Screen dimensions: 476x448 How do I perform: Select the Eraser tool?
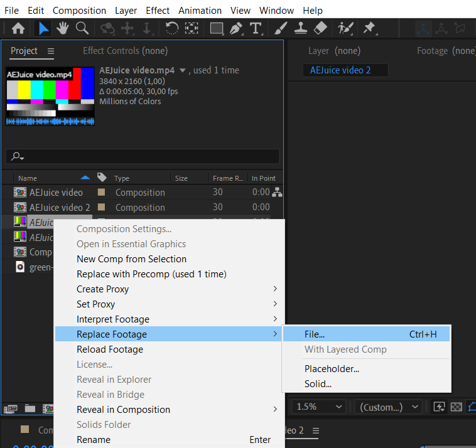(x=320, y=28)
